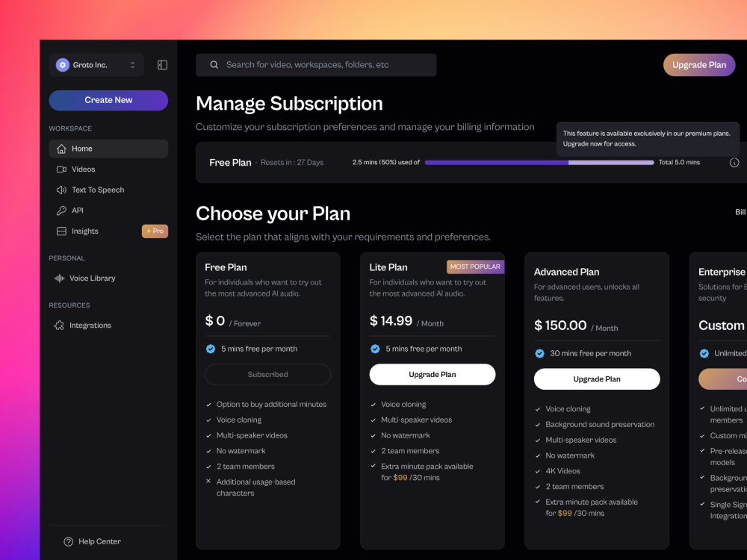The height and width of the screenshot is (560, 747).
Task: Click the info icon beside Total 5.0 mins
Action: tap(734, 162)
